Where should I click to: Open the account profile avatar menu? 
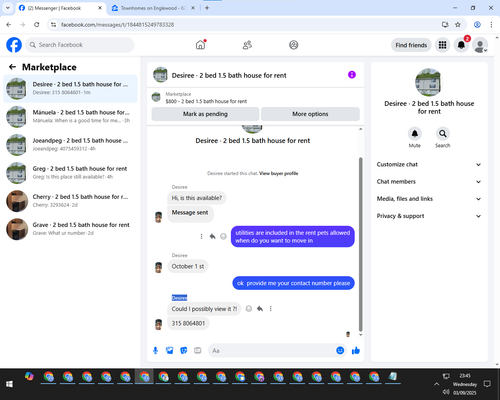[480, 45]
